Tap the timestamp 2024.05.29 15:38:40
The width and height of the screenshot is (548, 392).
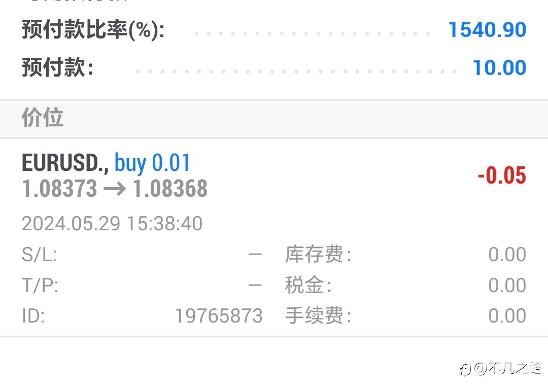click(112, 224)
